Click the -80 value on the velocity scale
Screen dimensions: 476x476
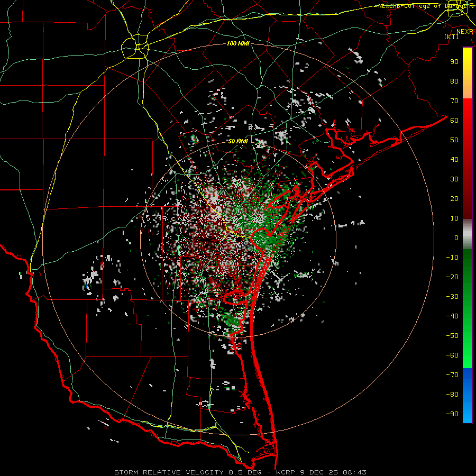coord(452,395)
